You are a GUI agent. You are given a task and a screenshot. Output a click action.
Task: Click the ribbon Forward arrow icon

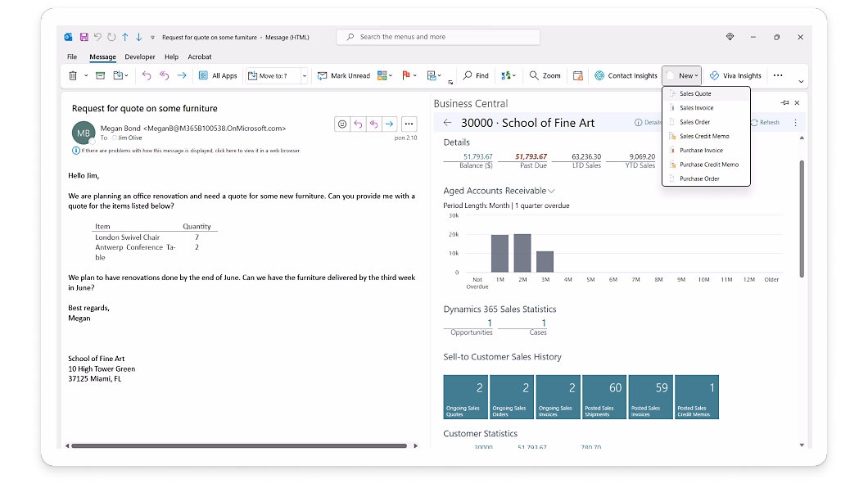182,76
